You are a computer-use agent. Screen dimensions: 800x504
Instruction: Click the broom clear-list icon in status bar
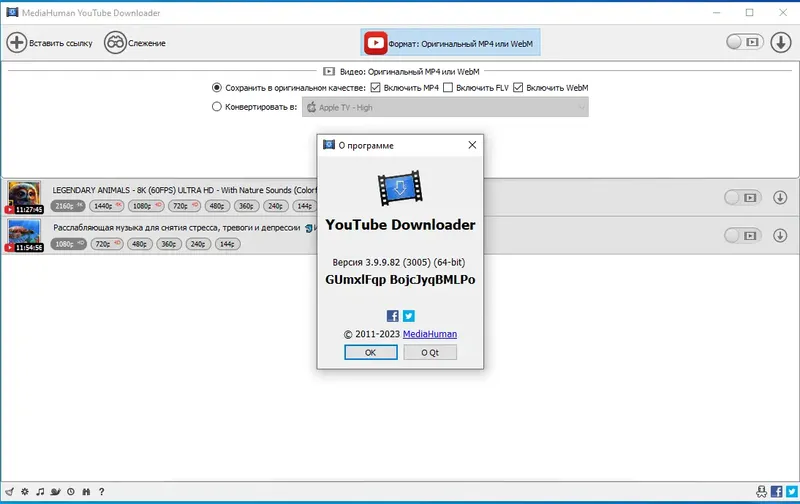[x=9, y=492]
